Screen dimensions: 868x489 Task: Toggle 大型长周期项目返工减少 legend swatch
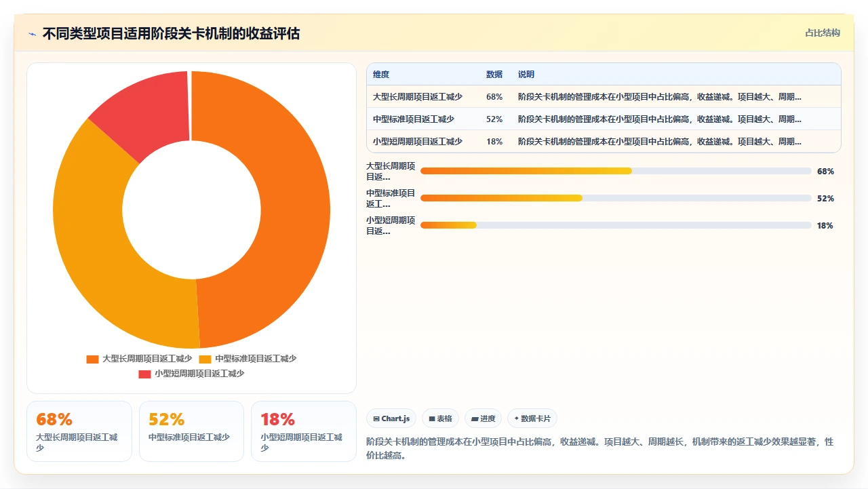point(92,359)
